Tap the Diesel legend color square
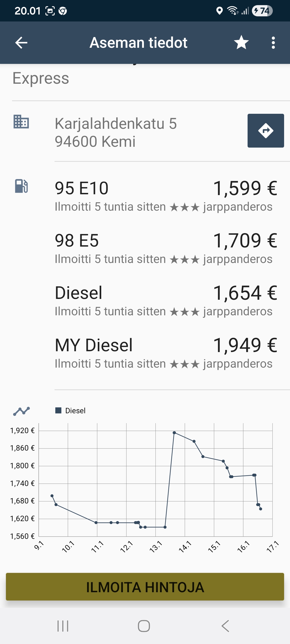This screenshot has width=290, height=644. [x=58, y=411]
